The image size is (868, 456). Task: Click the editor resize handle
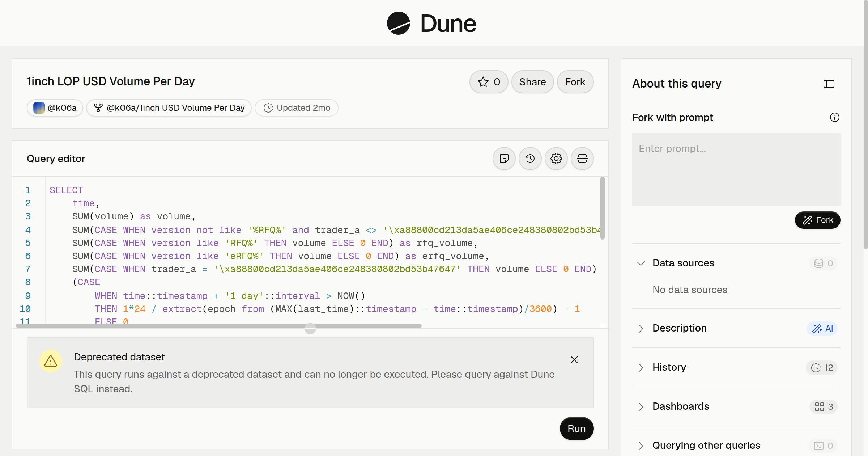pyautogui.click(x=310, y=329)
